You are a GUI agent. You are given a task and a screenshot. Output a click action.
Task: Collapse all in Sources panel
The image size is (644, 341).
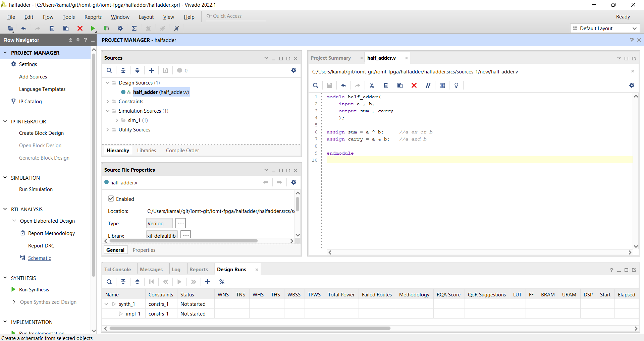click(x=123, y=70)
